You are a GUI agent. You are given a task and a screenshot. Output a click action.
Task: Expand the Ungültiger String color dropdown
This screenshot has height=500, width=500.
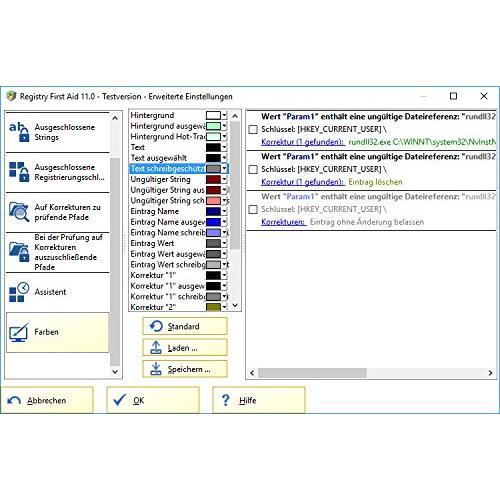(224, 179)
